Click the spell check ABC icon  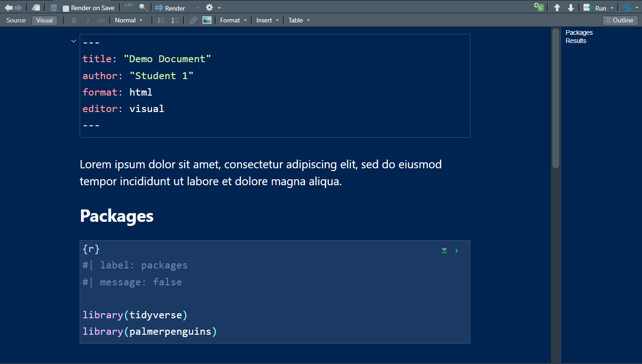(x=129, y=7)
